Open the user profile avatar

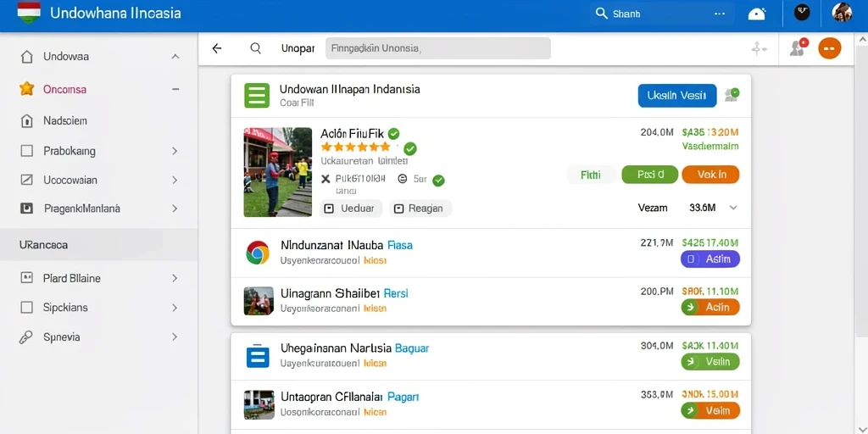[842, 12]
